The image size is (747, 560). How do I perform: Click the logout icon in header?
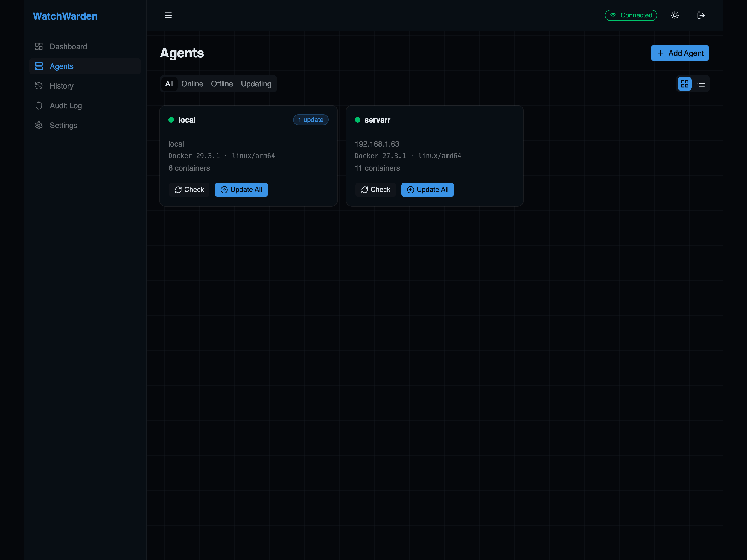[701, 15]
